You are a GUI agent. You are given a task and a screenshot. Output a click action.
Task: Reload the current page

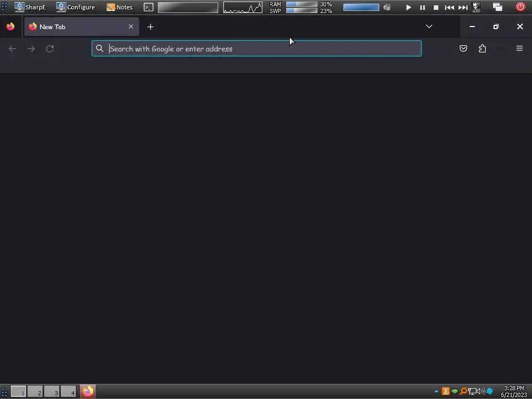click(x=50, y=48)
